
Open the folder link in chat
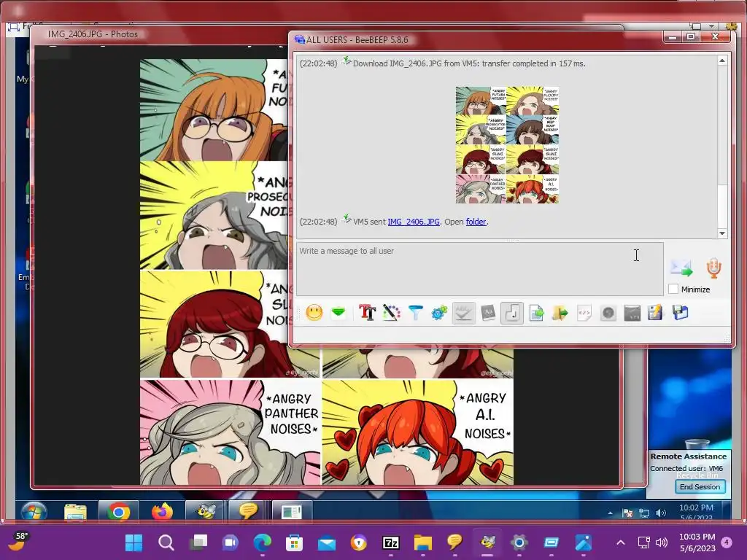(476, 222)
